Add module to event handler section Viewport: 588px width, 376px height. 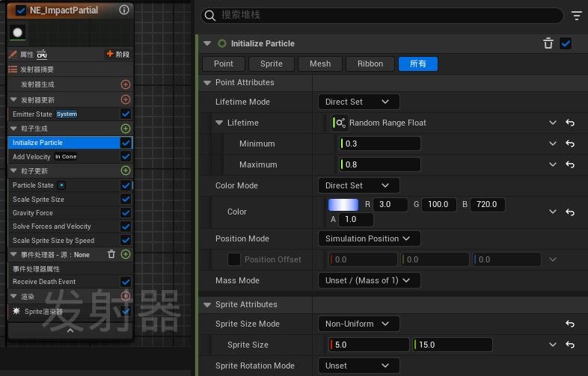coord(126,254)
